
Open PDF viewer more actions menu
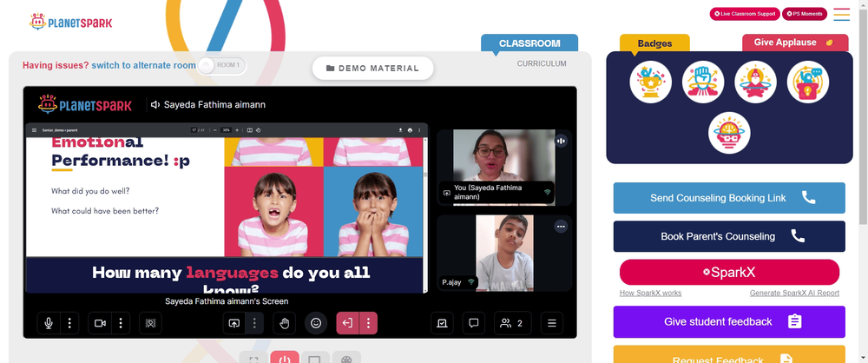coord(419,130)
